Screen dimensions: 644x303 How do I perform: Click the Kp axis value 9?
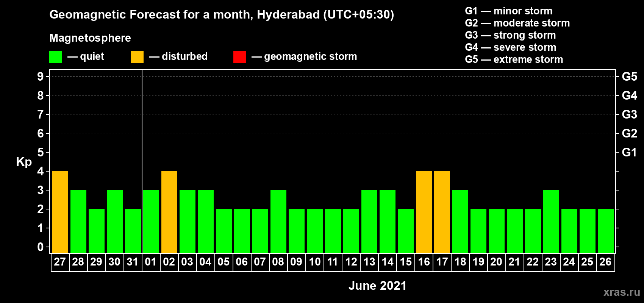[x=41, y=77]
